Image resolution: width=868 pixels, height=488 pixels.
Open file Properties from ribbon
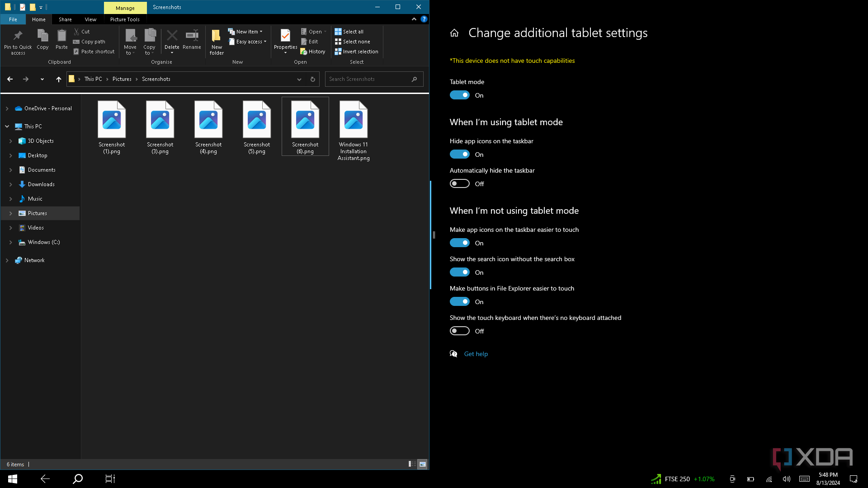[285, 41]
